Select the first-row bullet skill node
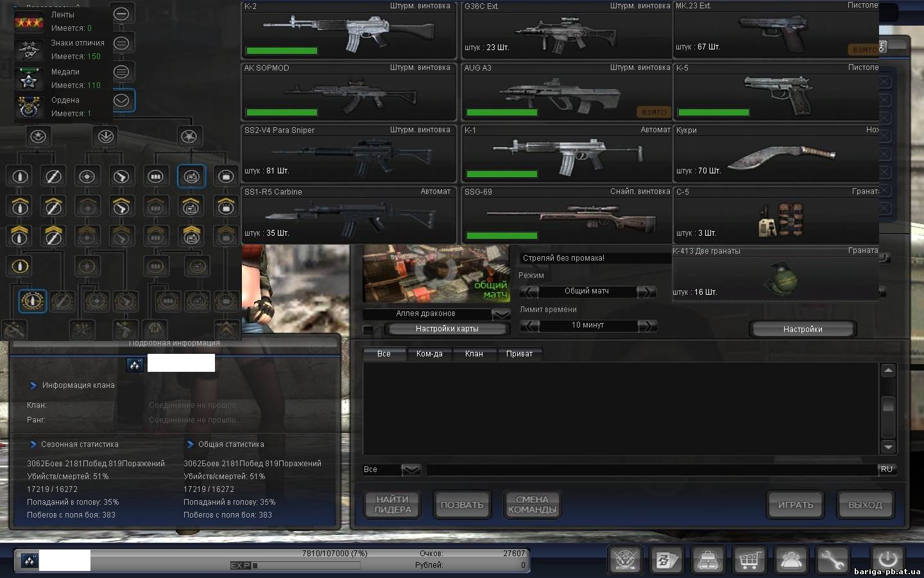 20,176
